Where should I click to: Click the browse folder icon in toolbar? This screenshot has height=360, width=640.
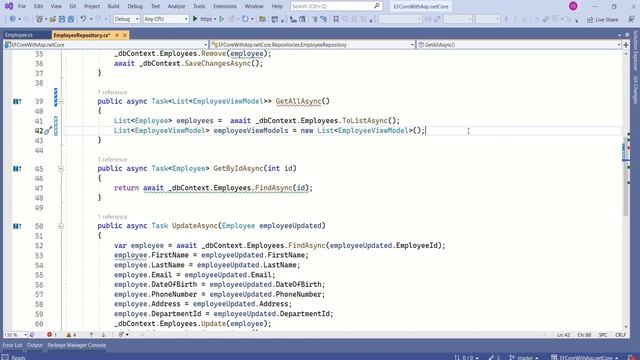tap(262, 19)
